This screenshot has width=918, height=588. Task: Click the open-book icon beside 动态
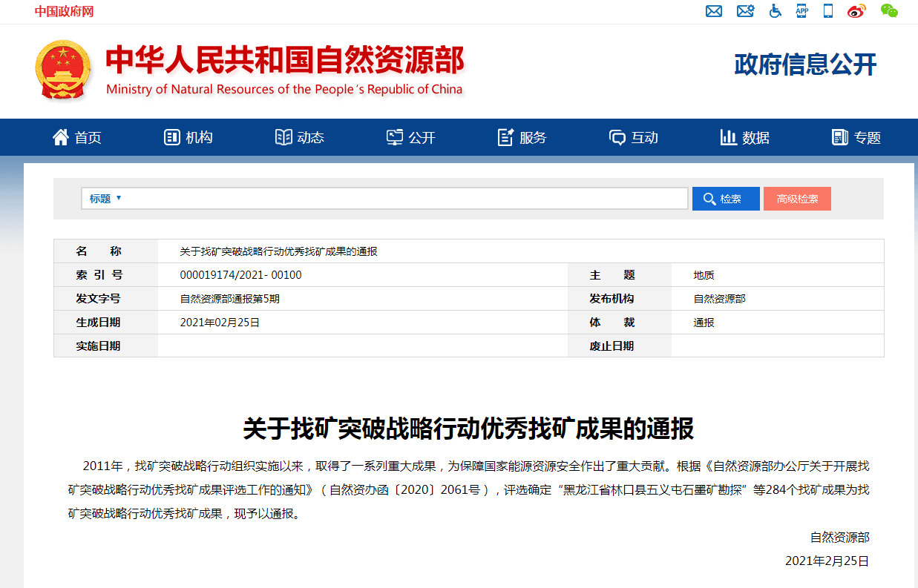(x=283, y=137)
